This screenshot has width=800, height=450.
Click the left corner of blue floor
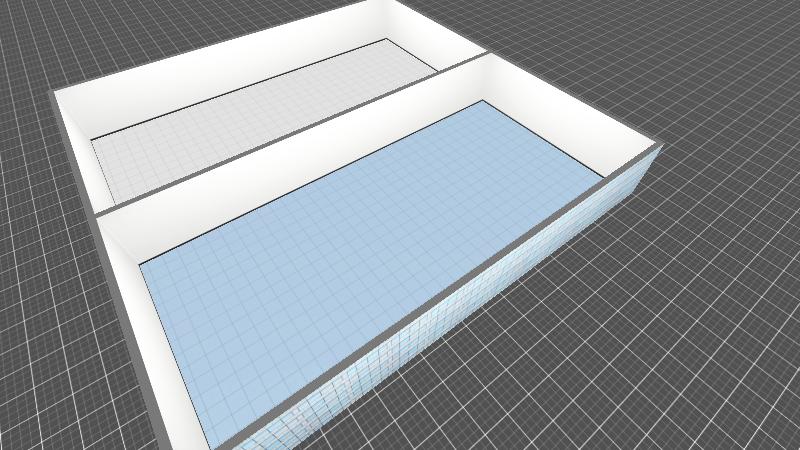141,264
